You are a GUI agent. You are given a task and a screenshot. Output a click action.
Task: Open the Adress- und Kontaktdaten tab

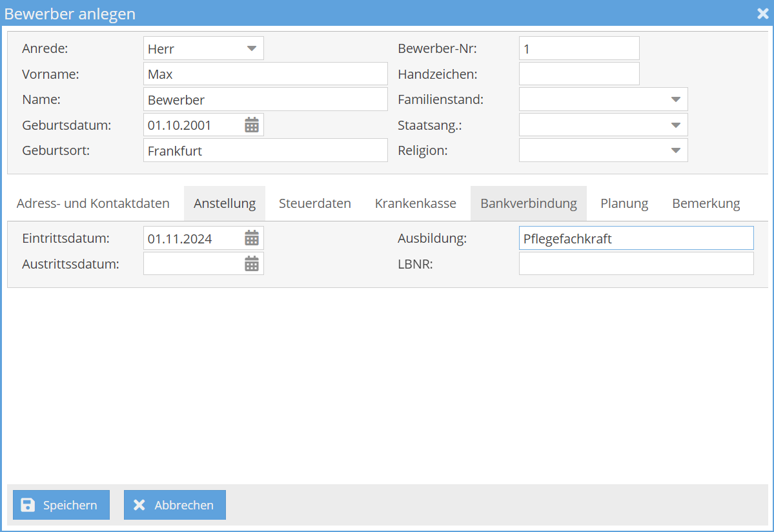[92, 203]
